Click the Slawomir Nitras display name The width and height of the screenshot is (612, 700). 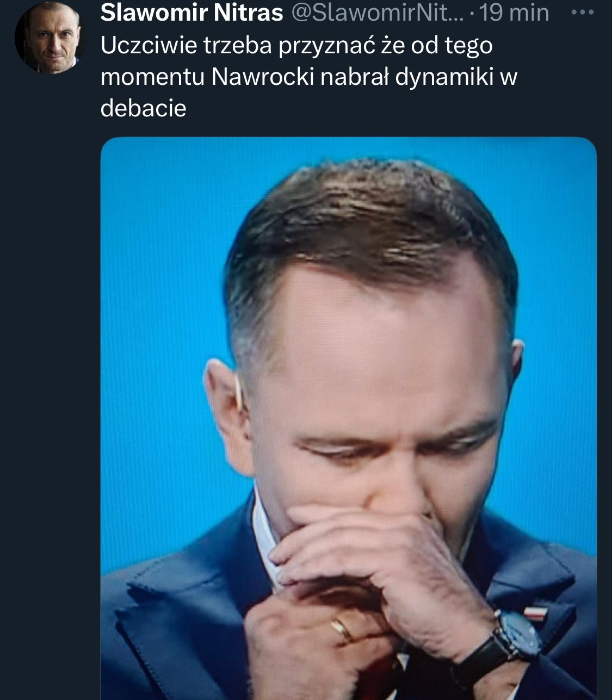pos(191,13)
